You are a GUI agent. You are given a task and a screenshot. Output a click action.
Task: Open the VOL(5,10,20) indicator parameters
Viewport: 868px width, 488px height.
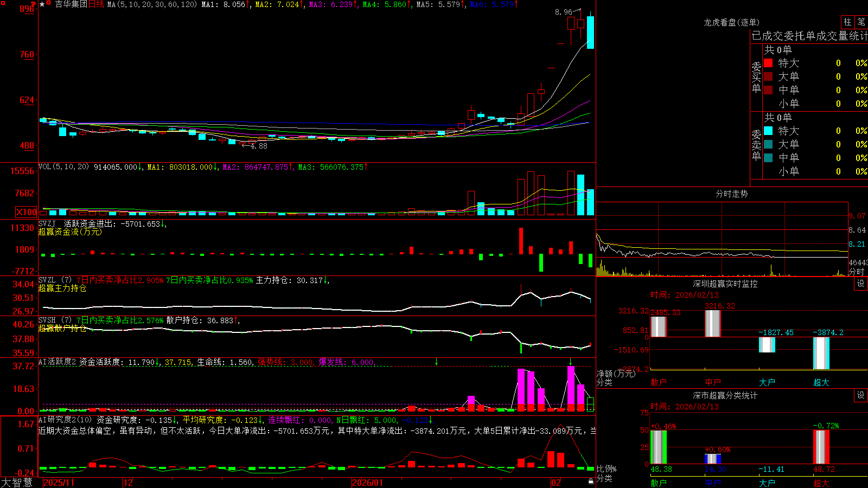pyautogui.click(x=63, y=167)
